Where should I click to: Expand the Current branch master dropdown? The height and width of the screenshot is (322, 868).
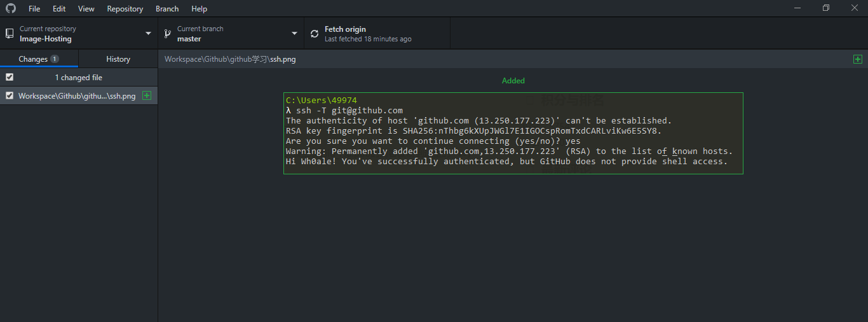(x=231, y=34)
